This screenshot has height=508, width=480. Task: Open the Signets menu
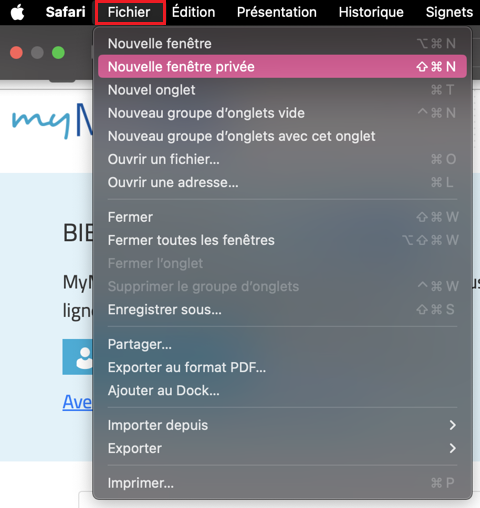pyautogui.click(x=449, y=12)
